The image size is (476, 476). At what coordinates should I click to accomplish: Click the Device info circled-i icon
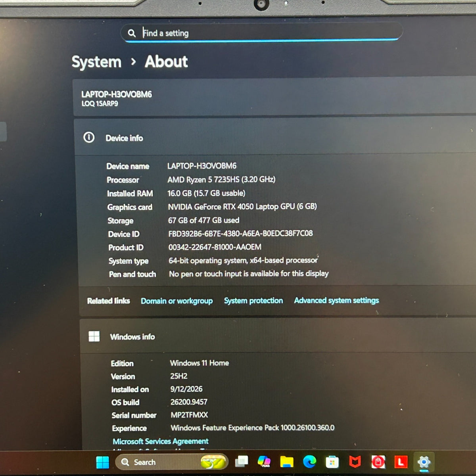click(x=89, y=138)
